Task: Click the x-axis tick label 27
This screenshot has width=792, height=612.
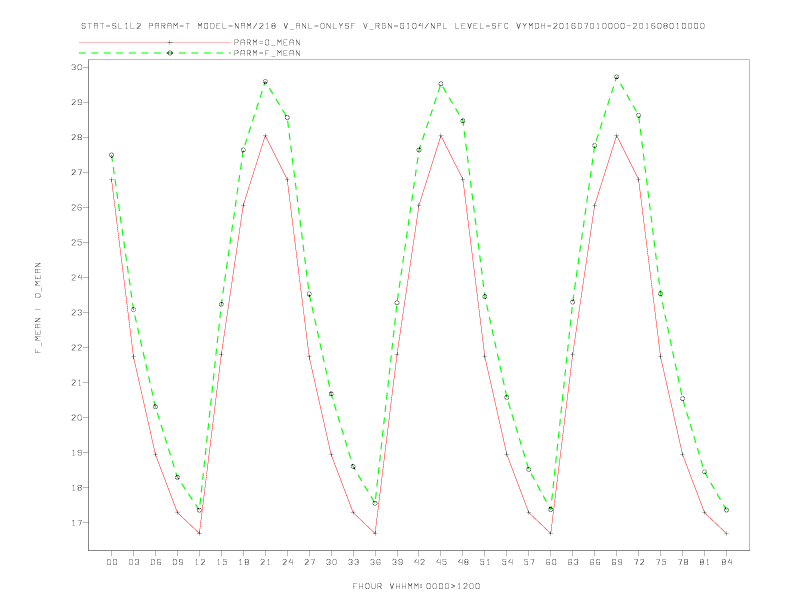Action: (x=309, y=562)
